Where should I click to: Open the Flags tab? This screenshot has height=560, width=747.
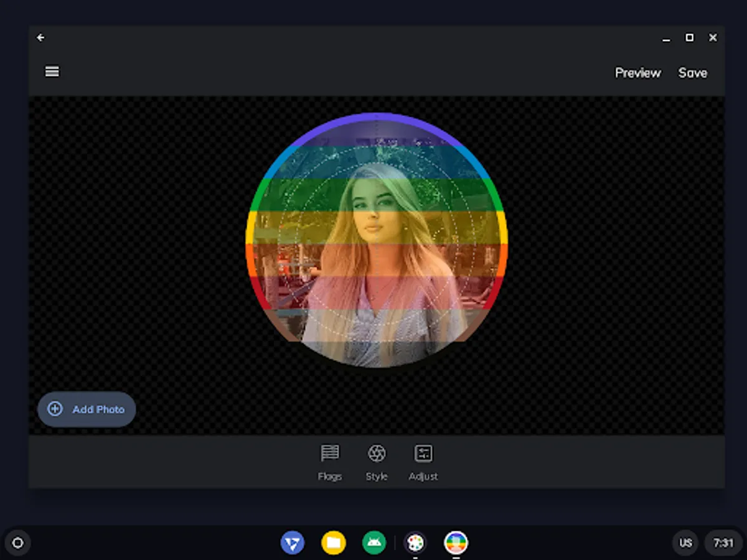coord(330,463)
